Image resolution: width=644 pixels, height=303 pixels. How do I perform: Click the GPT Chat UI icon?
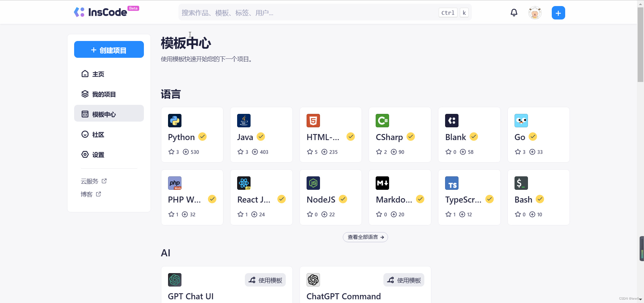pyautogui.click(x=175, y=280)
